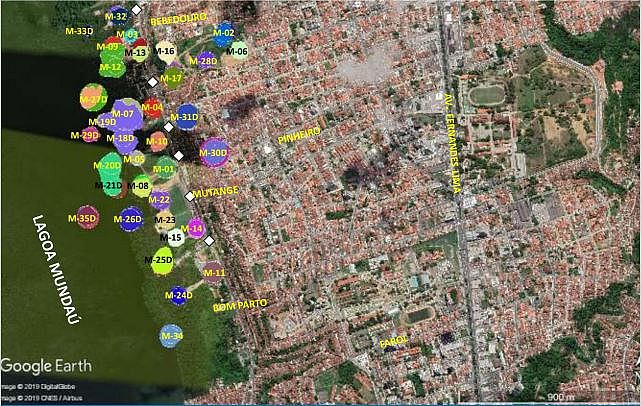Click the white diamond beside Mutange label
Image resolution: width=641 pixels, height=406 pixels.
(188, 196)
